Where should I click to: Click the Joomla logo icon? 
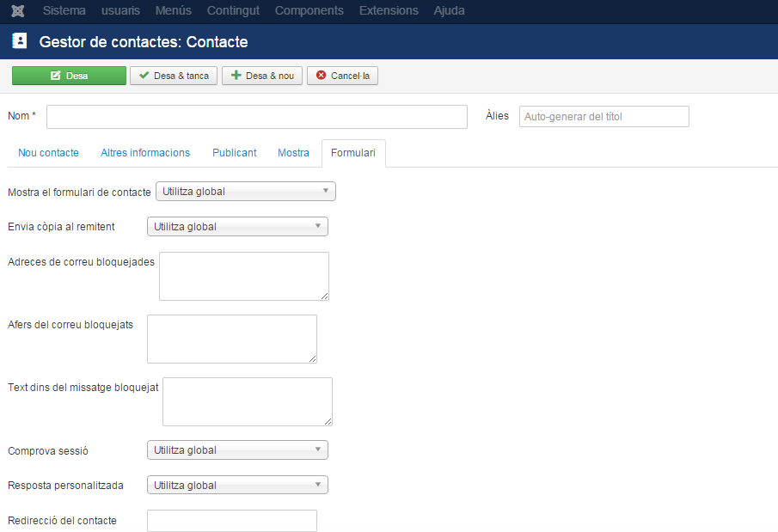coord(17,11)
